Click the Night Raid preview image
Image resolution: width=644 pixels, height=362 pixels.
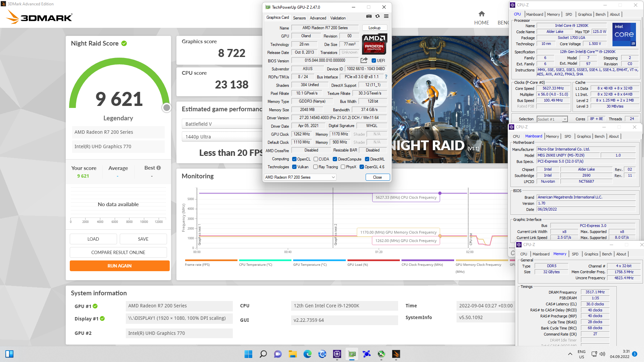(450, 100)
